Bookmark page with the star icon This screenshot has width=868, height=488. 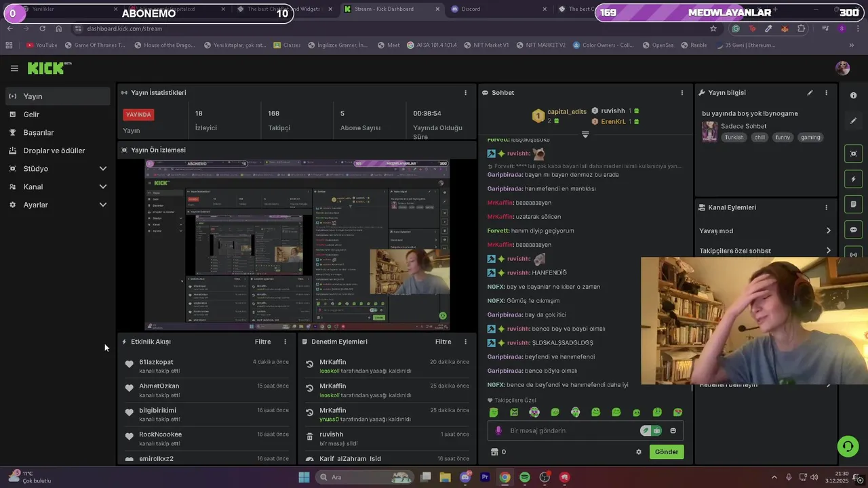point(713,28)
